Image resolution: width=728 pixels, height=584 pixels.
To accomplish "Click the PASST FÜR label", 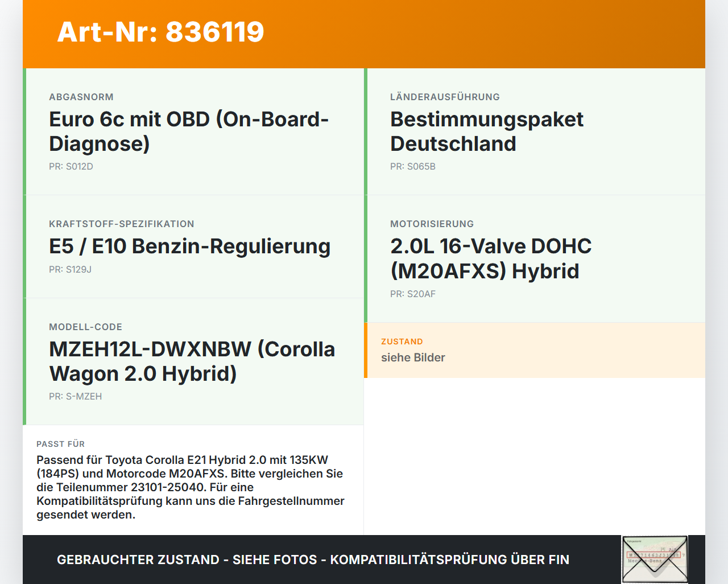I will pos(61,445).
